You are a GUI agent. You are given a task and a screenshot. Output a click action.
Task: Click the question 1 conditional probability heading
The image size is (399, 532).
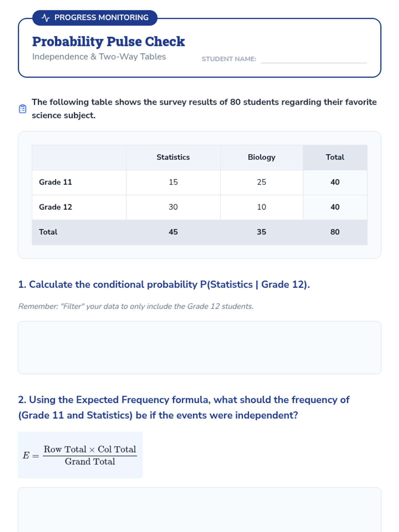click(x=164, y=285)
